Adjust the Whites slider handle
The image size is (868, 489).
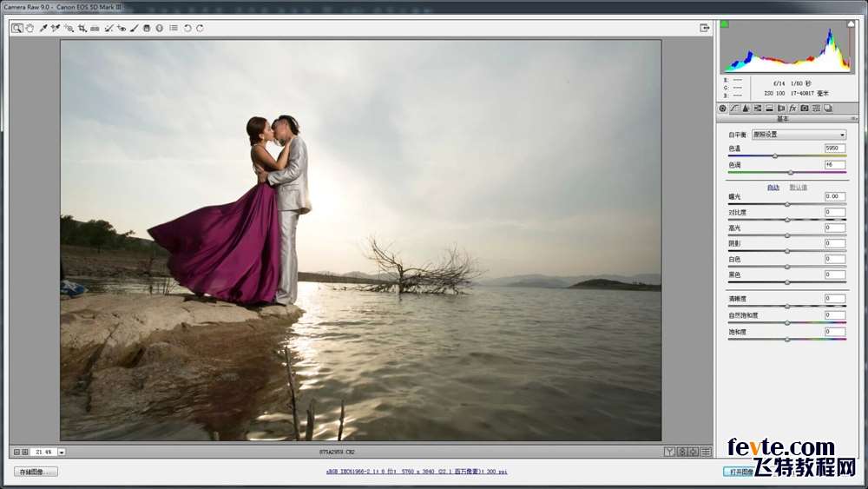click(787, 267)
